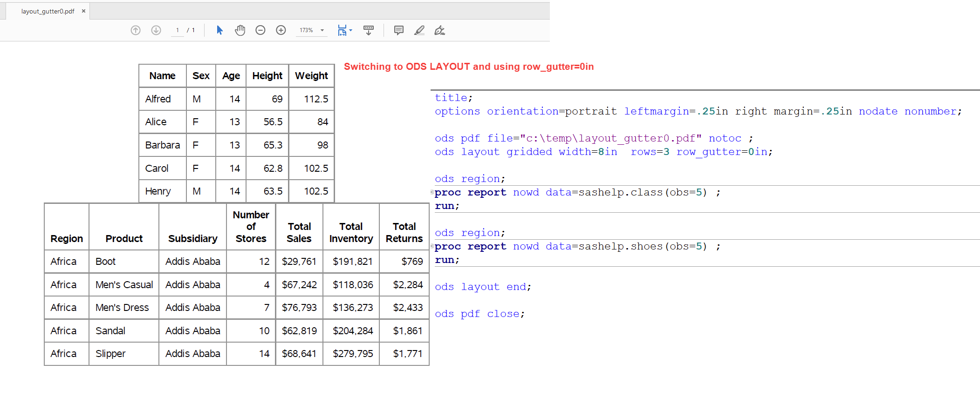This screenshot has width=980, height=418.
Task: Click the 'ods layout end;' code line
Action: tap(483, 287)
